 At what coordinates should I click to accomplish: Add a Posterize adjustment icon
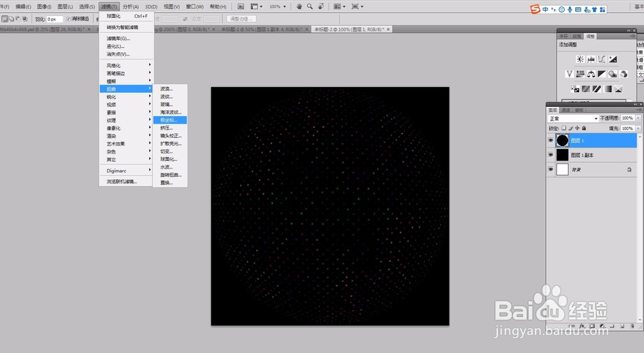pyautogui.click(x=586, y=89)
